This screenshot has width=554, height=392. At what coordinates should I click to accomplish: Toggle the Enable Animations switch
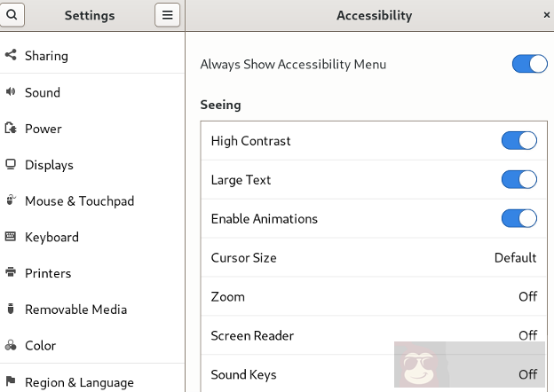tap(519, 219)
